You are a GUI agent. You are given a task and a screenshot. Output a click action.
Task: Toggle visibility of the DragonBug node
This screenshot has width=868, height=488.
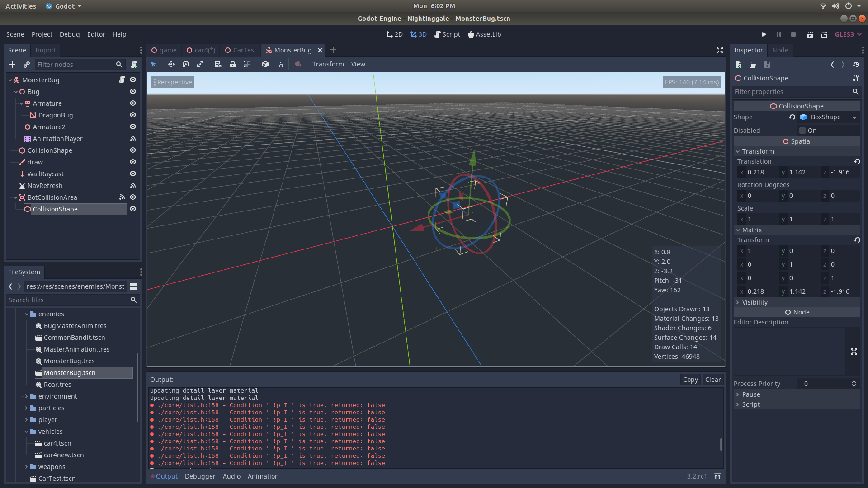(x=132, y=115)
